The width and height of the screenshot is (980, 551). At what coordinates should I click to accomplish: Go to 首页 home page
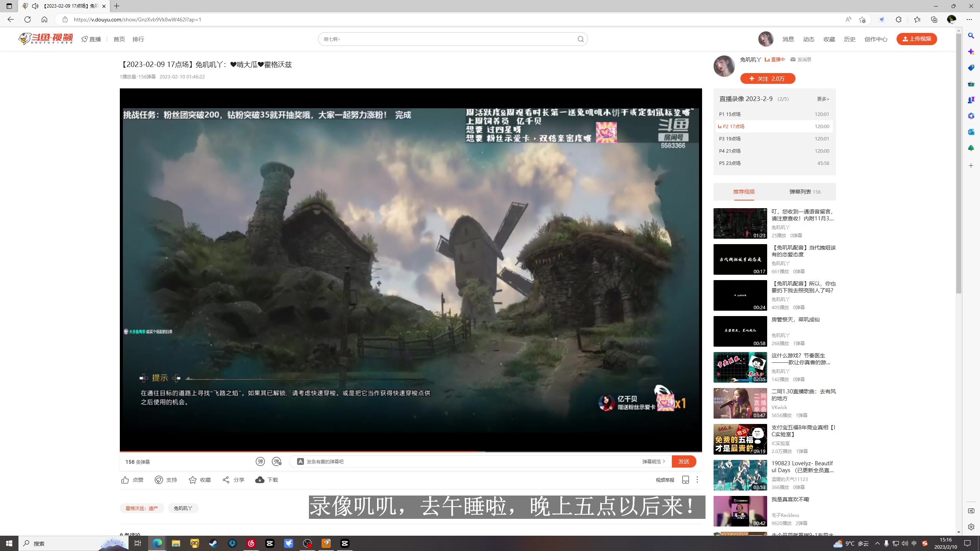click(119, 39)
